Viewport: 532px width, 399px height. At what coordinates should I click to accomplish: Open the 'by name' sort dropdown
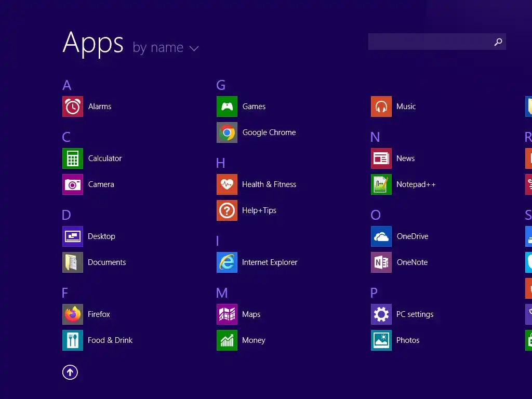[x=166, y=47]
